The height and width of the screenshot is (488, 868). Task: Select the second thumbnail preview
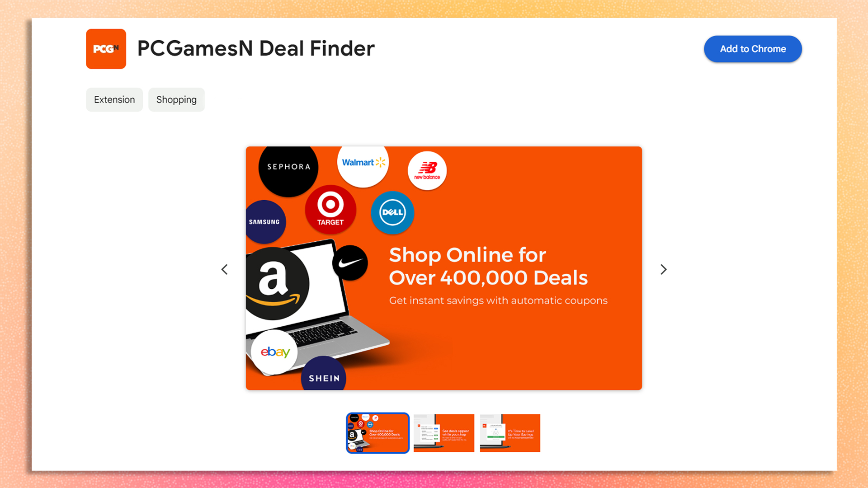[444, 432]
